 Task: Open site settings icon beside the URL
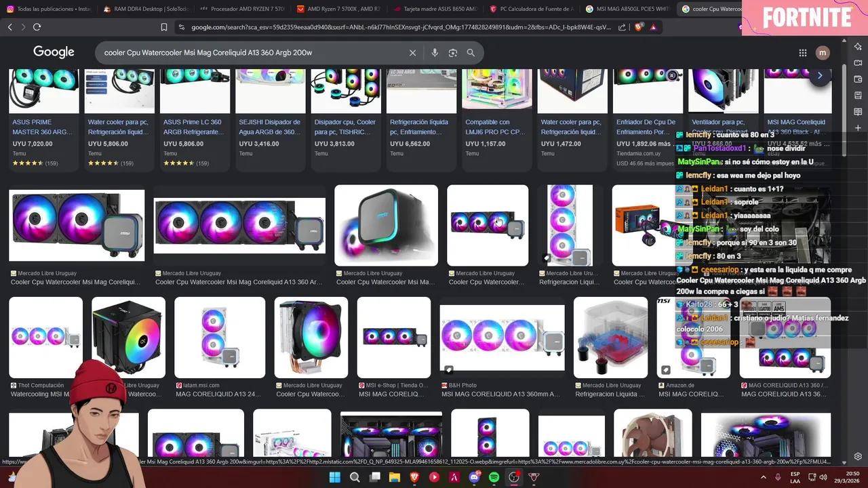coord(181,27)
